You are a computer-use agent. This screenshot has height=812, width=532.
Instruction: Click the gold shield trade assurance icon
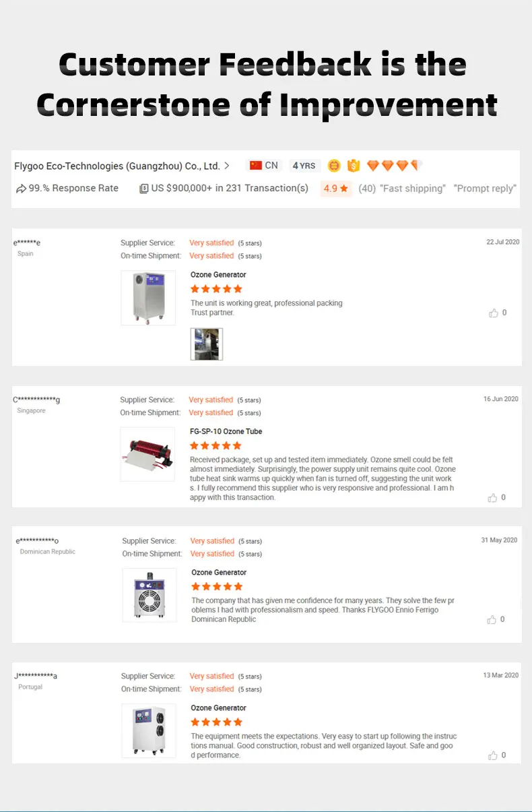point(354,166)
